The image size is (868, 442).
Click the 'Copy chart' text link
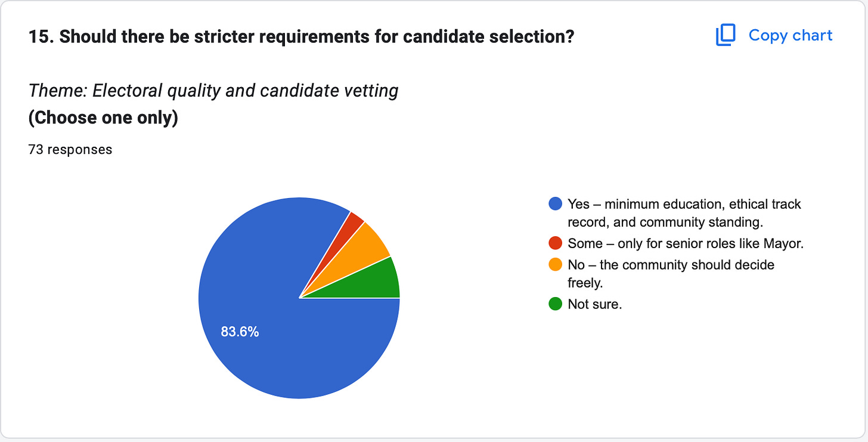coord(790,36)
